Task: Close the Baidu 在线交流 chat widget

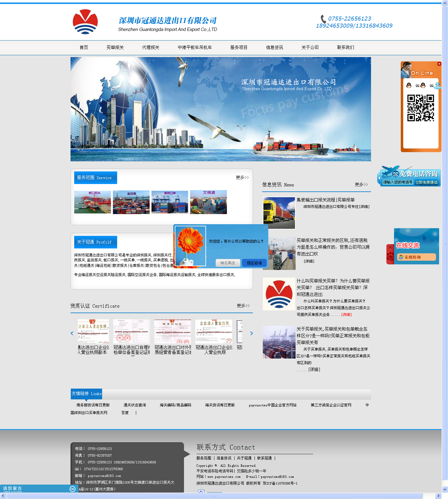Action: [390, 247]
